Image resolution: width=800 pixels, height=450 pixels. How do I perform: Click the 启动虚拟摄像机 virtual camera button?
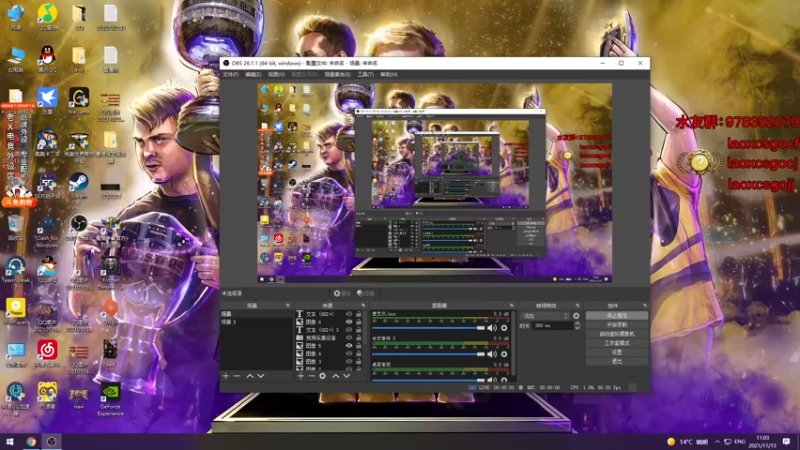point(617,334)
